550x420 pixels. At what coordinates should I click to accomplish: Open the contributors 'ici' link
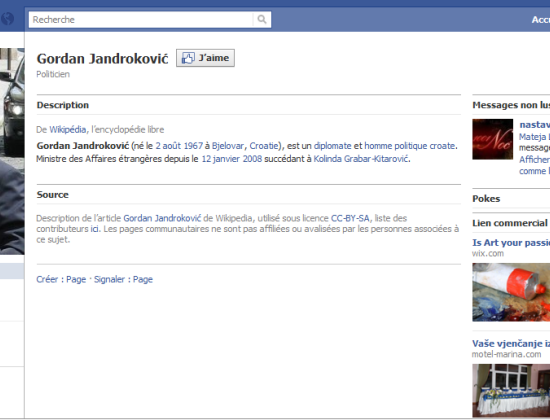coord(94,229)
